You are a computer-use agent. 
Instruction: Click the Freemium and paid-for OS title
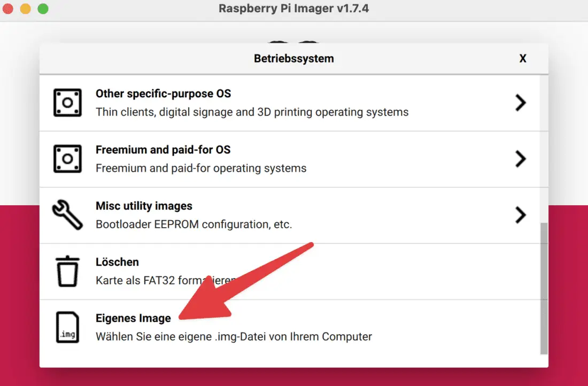coord(163,150)
